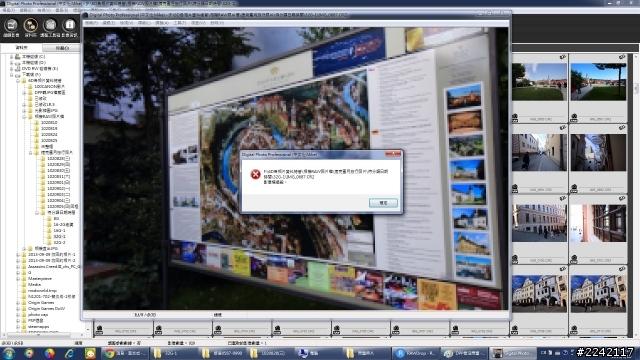This screenshot has height=360, width=640.
Task: Launch Internet Explorer from the taskbar
Action: [70, 353]
